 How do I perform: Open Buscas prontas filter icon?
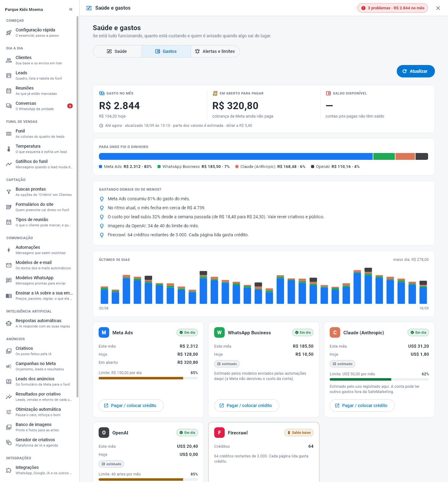(9, 192)
